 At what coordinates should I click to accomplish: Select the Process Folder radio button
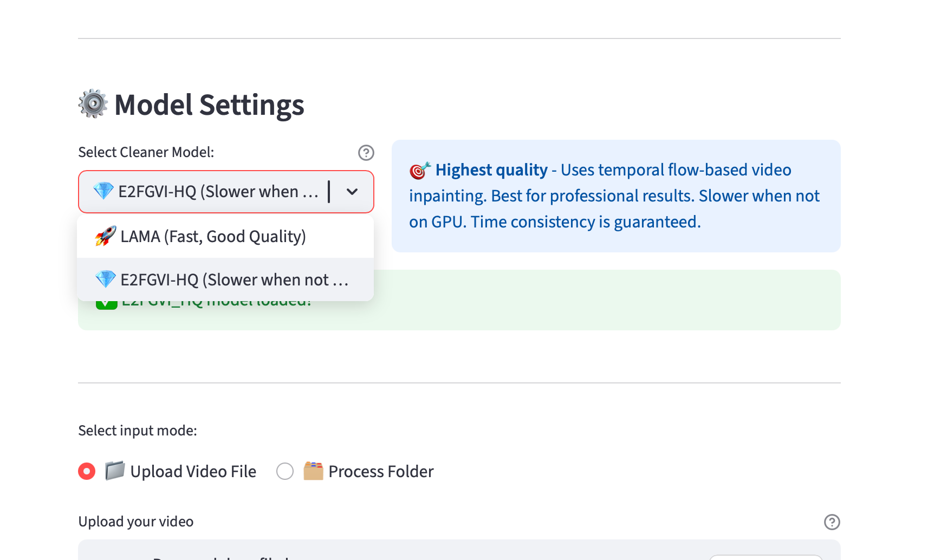click(285, 471)
